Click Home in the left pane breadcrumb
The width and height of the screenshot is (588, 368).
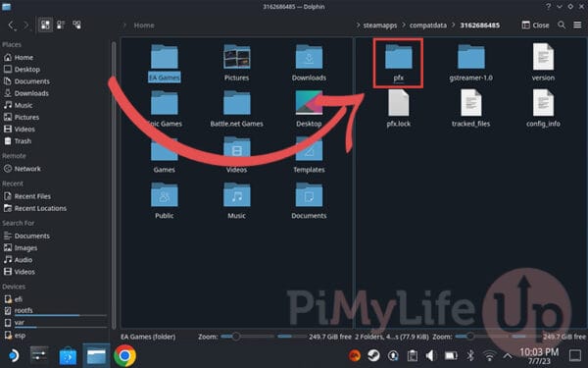pyautogui.click(x=144, y=26)
